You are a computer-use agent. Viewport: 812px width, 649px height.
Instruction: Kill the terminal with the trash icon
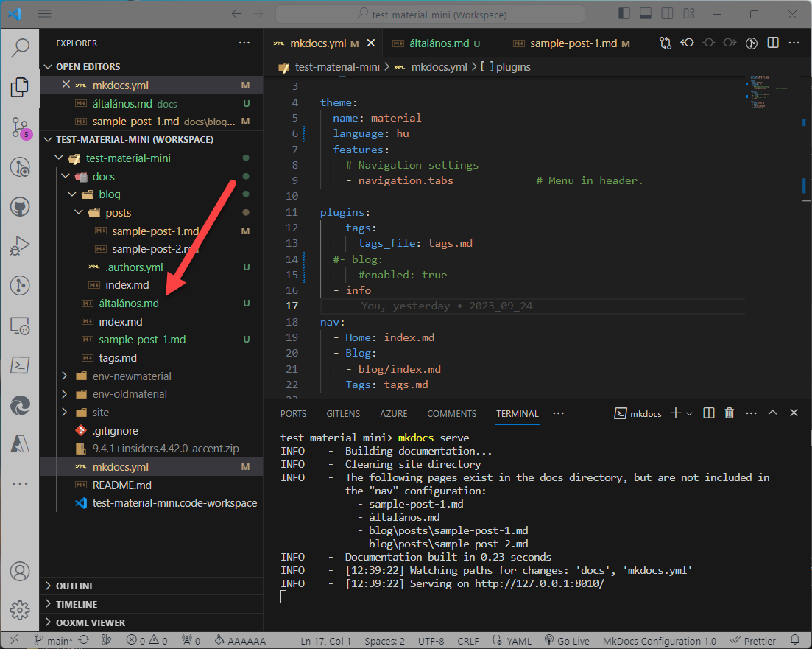(x=729, y=413)
